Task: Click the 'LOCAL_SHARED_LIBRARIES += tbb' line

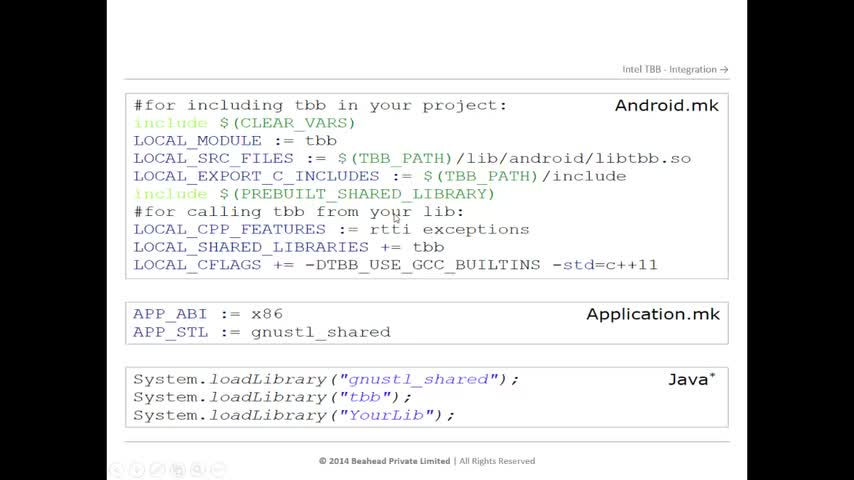Action: tap(289, 247)
